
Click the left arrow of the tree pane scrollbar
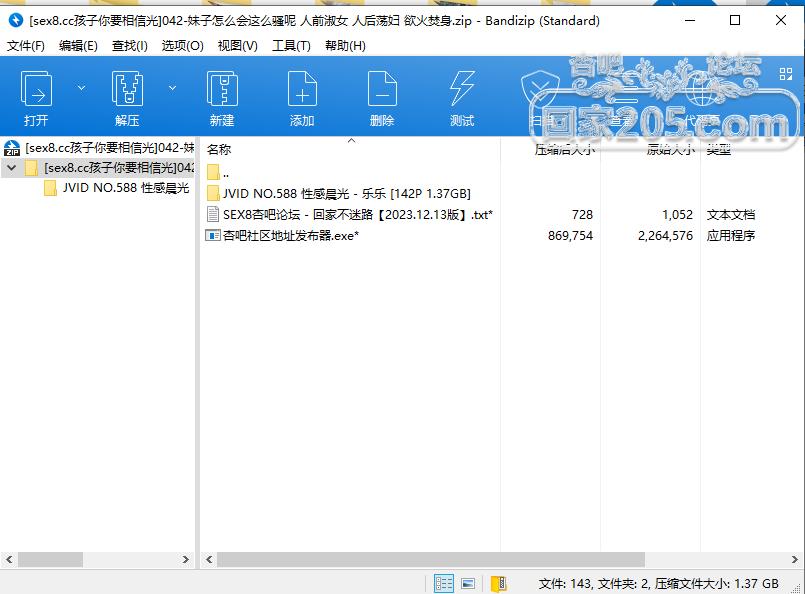click(x=9, y=560)
